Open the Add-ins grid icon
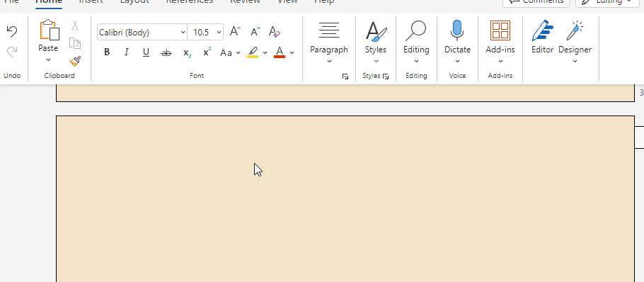Image resolution: width=644 pixels, height=282 pixels. tap(500, 31)
